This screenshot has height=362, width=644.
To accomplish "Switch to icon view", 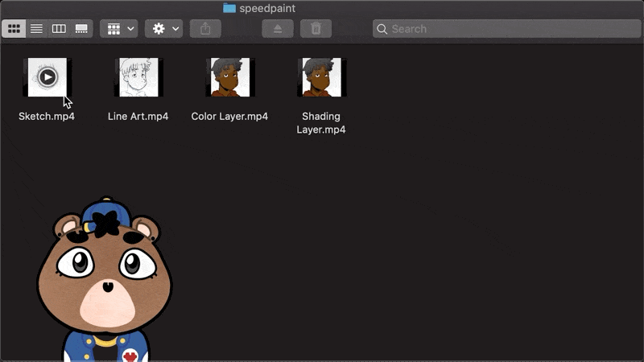I will pyautogui.click(x=14, y=29).
